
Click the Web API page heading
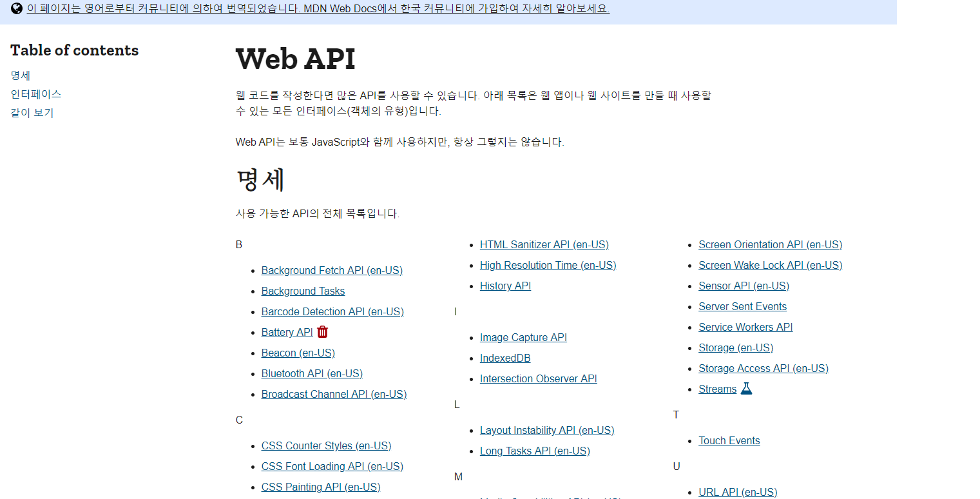[296, 59]
